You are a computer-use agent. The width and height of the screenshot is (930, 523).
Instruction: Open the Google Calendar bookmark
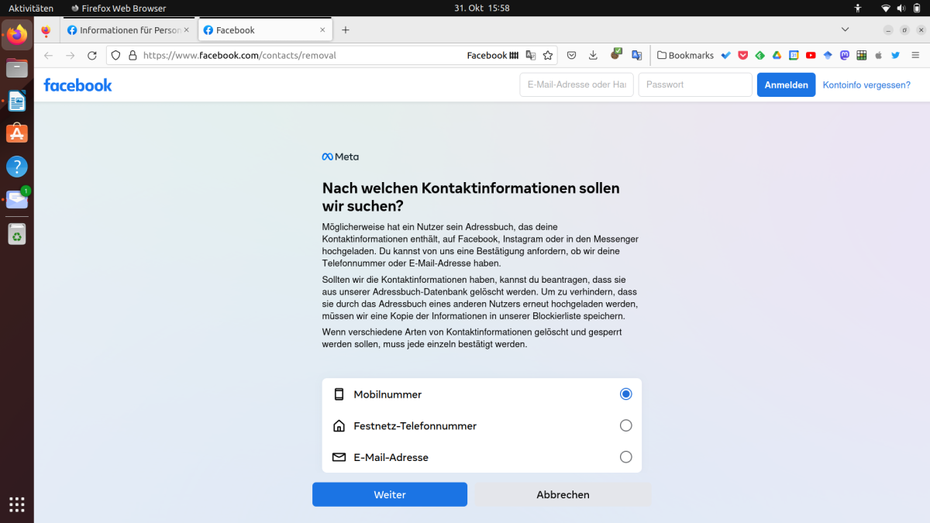click(x=794, y=55)
